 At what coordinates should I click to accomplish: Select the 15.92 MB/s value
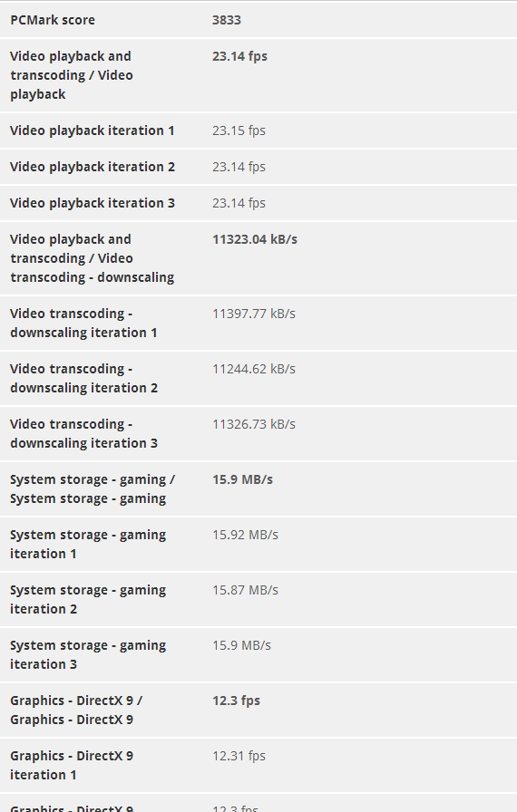[x=245, y=535]
